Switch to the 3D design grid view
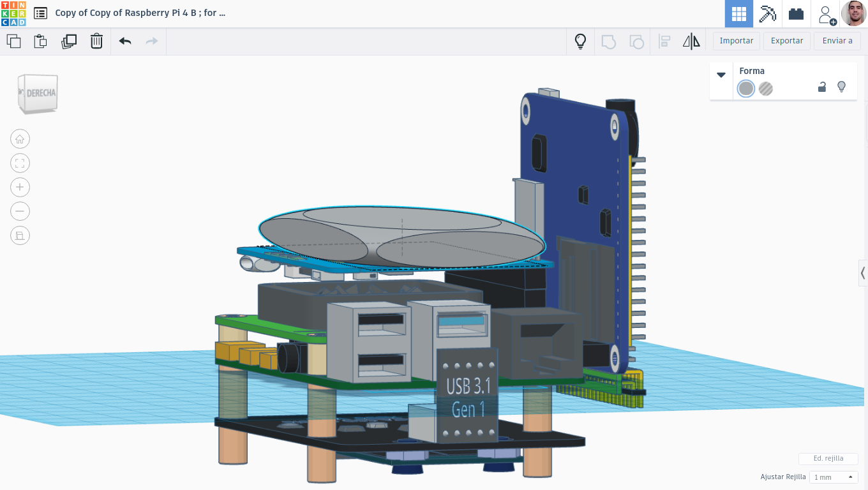Screen dimensions: 868x490 [x=739, y=13]
